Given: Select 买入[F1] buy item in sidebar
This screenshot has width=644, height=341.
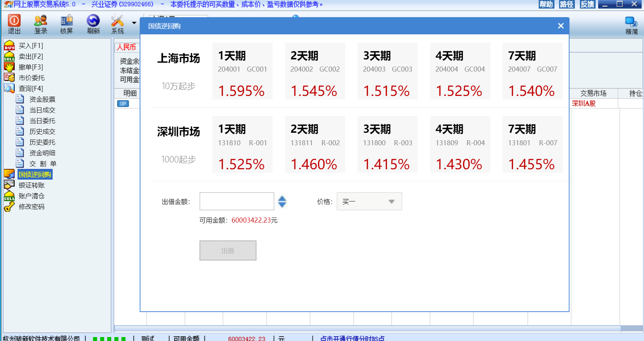Looking at the screenshot, I should tap(30, 46).
